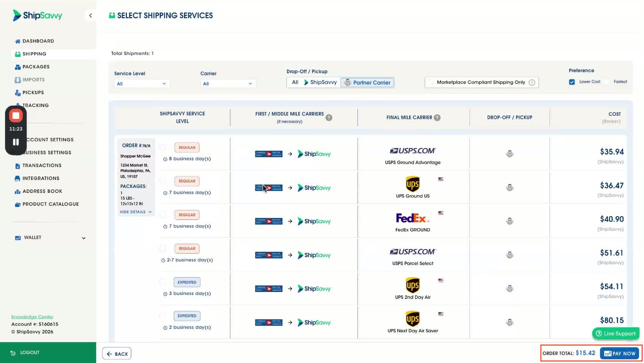
Task: Click the UPS Next Day Air Saver logo
Action: click(x=413, y=319)
